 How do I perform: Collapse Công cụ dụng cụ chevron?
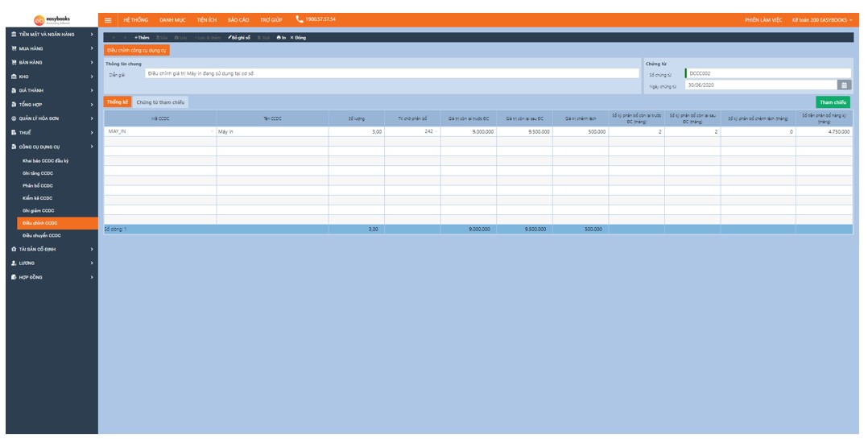[92, 147]
